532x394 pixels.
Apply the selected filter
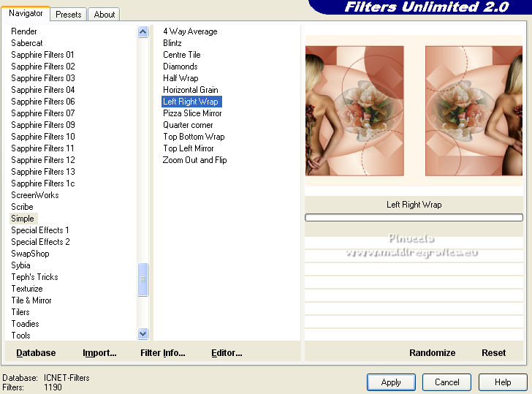pyautogui.click(x=391, y=382)
